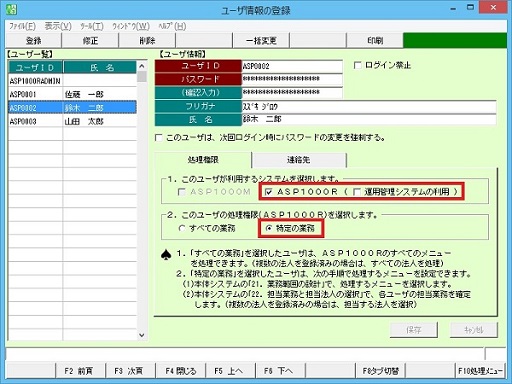Open the ファイル(F) menu
The height and width of the screenshot is (384, 512).
click(x=22, y=26)
